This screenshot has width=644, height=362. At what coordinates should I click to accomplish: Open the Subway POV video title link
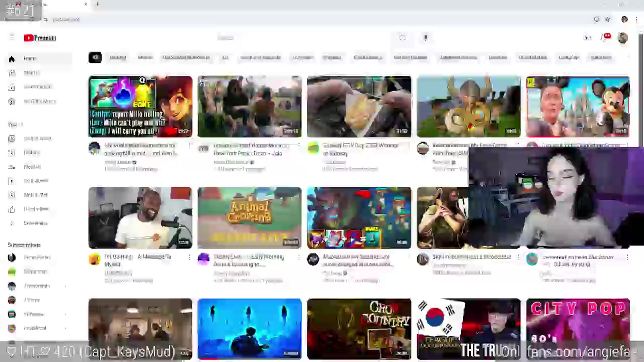coord(361,149)
